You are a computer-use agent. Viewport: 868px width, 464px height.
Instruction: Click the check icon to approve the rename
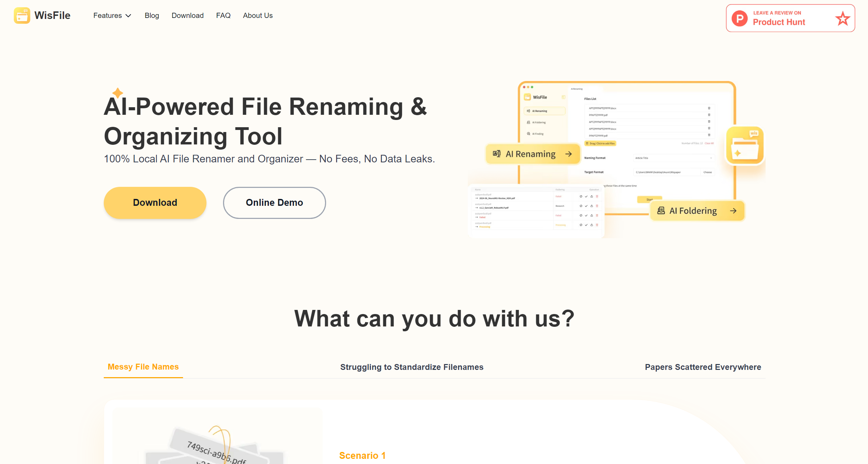pos(586,196)
